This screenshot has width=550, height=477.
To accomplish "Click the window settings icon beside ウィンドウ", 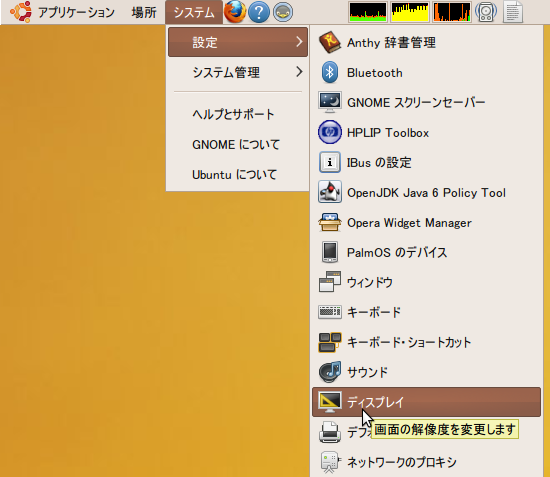I will coord(330,282).
